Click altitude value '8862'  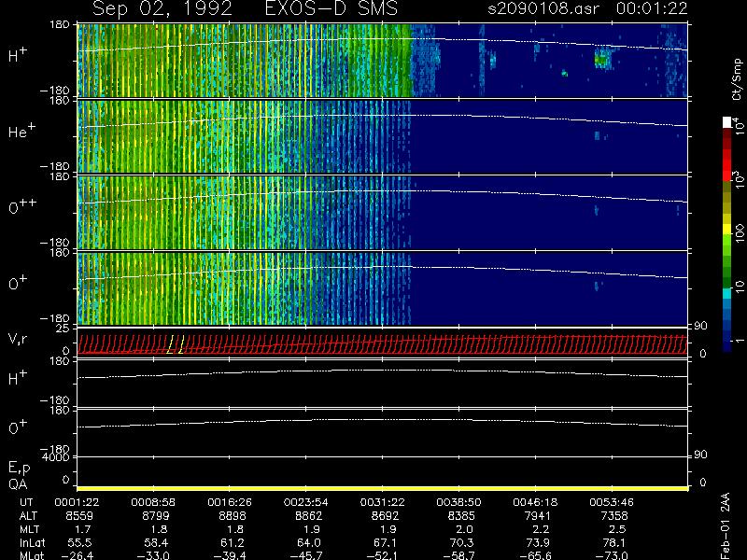click(x=309, y=516)
